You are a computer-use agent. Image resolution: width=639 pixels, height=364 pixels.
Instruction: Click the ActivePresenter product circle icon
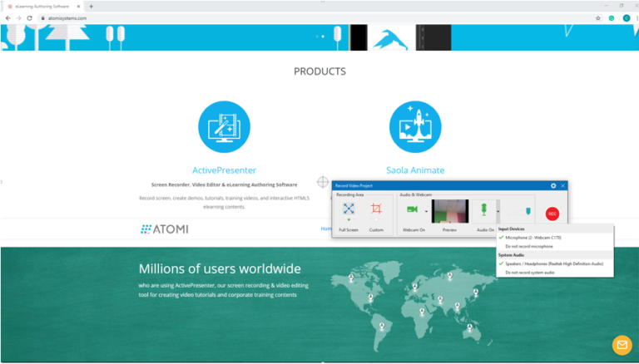point(224,127)
